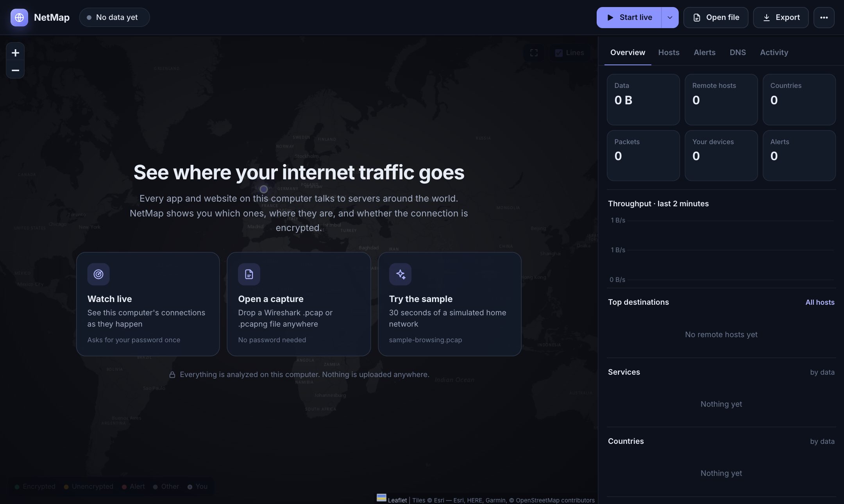The width and height of the screenshot is (844, 504).
Task: Click the '0 B/s' axis label
Action: point(617,280)
